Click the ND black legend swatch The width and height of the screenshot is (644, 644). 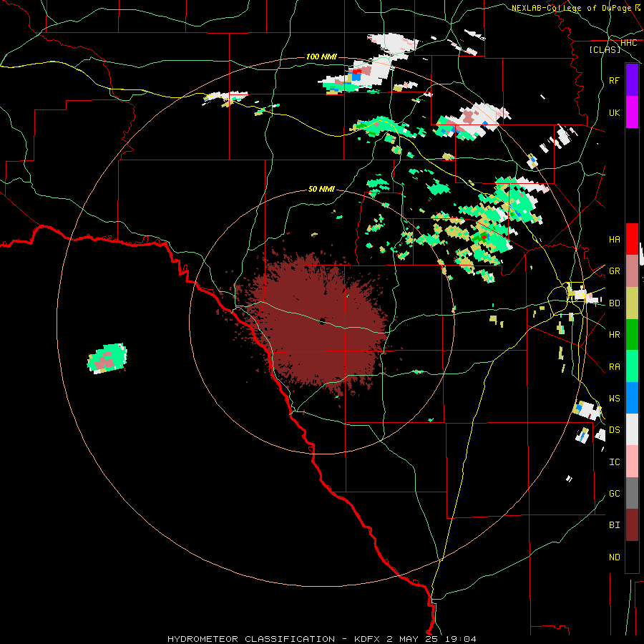(632, 557)
